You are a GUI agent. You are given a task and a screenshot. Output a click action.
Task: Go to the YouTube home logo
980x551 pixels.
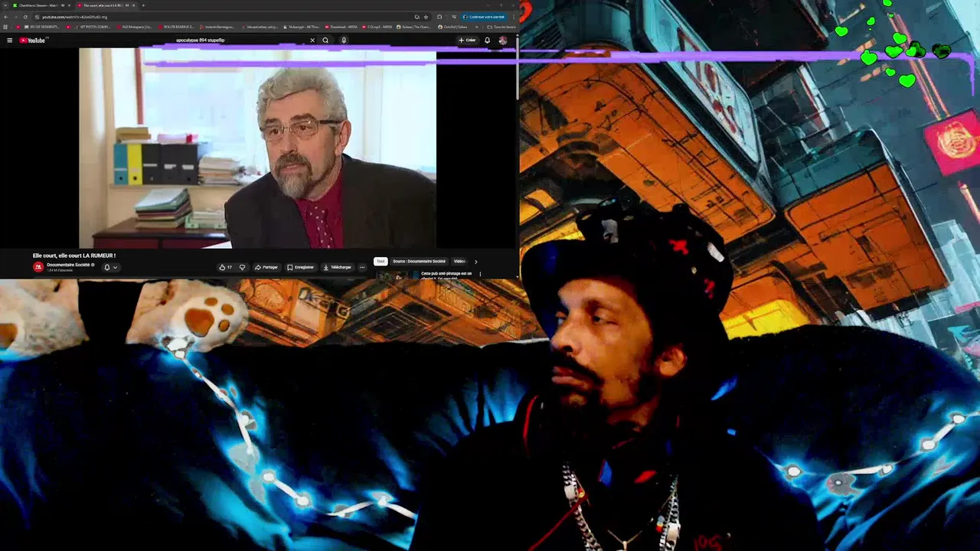33,41
